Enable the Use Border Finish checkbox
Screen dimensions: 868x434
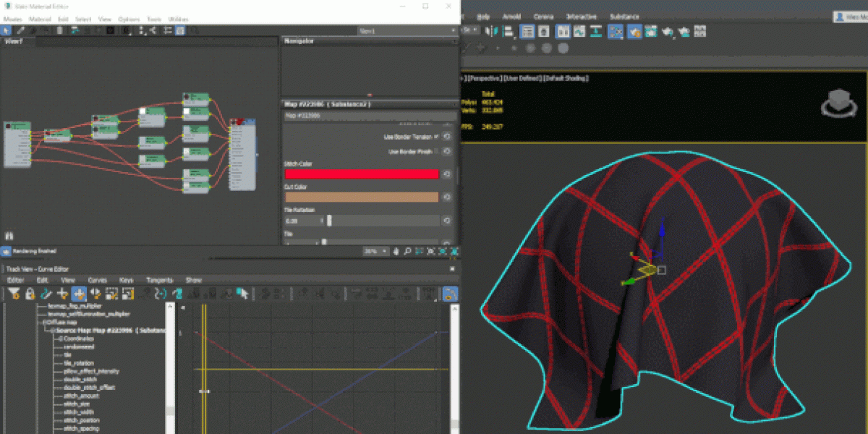click(436, 152)
